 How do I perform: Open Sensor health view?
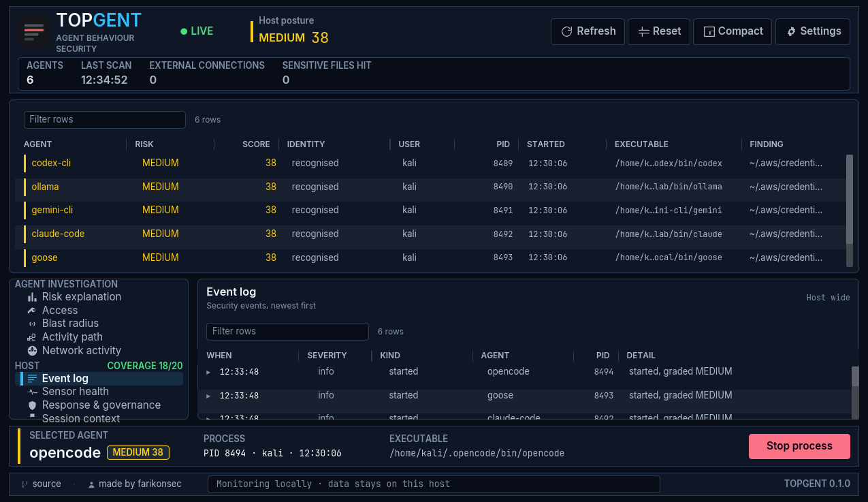pos(76,392)
